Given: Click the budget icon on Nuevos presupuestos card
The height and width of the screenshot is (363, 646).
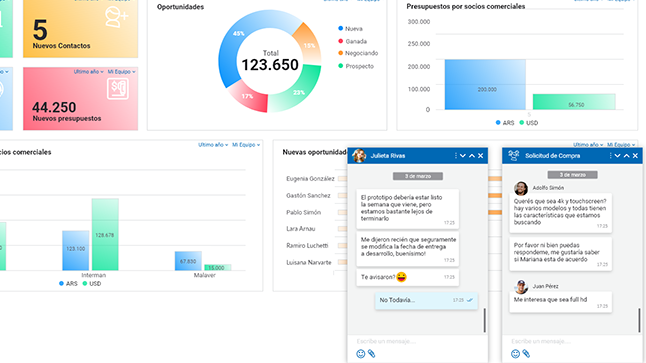Looking at the screenshot, I should click(x=118, y=89).
